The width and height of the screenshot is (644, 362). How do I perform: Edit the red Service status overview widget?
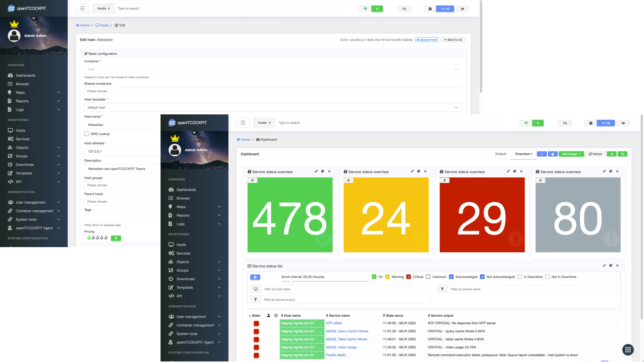[x=508, y=171]
